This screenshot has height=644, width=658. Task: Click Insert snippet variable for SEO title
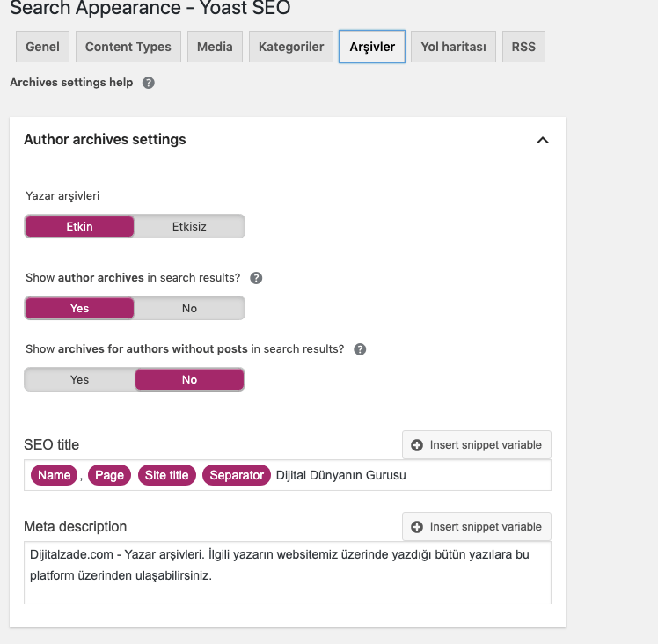click(476, 444)
